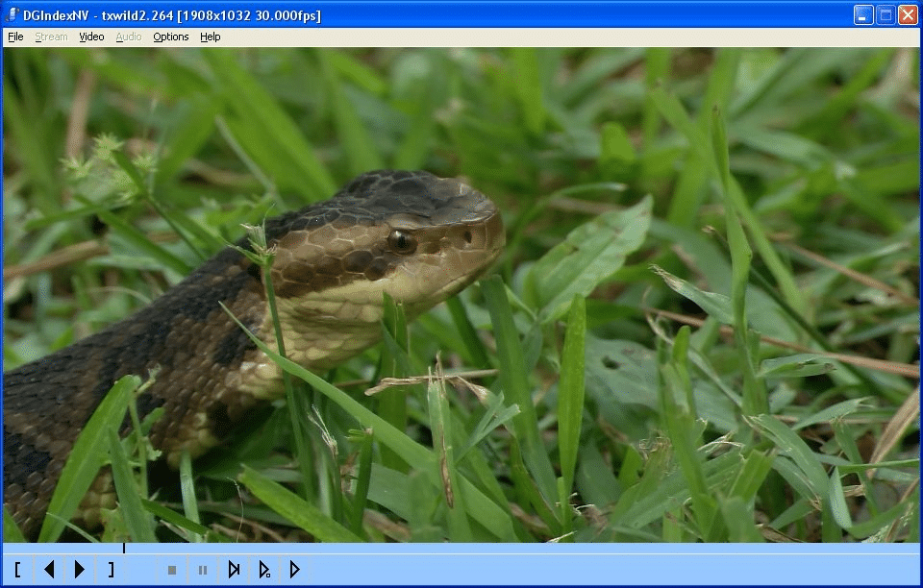Open the Video menu
This screenshot has width=923, height=588.
(91, 37)
